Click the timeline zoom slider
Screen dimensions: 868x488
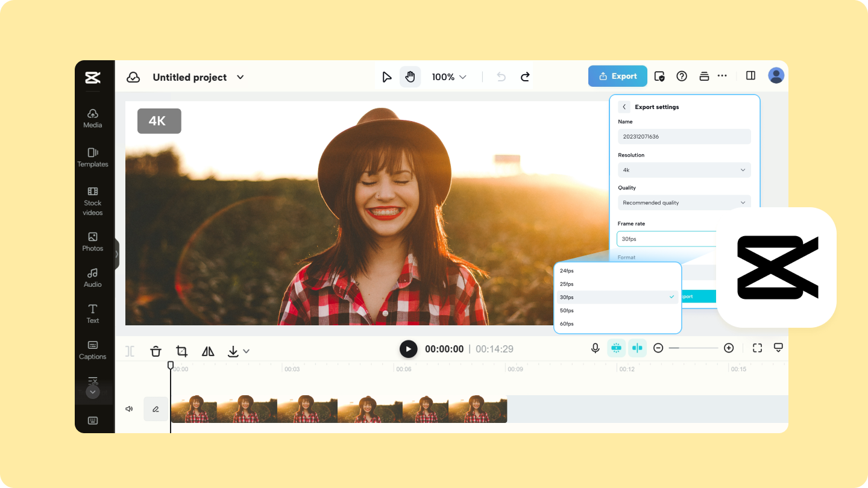point(693,348)
